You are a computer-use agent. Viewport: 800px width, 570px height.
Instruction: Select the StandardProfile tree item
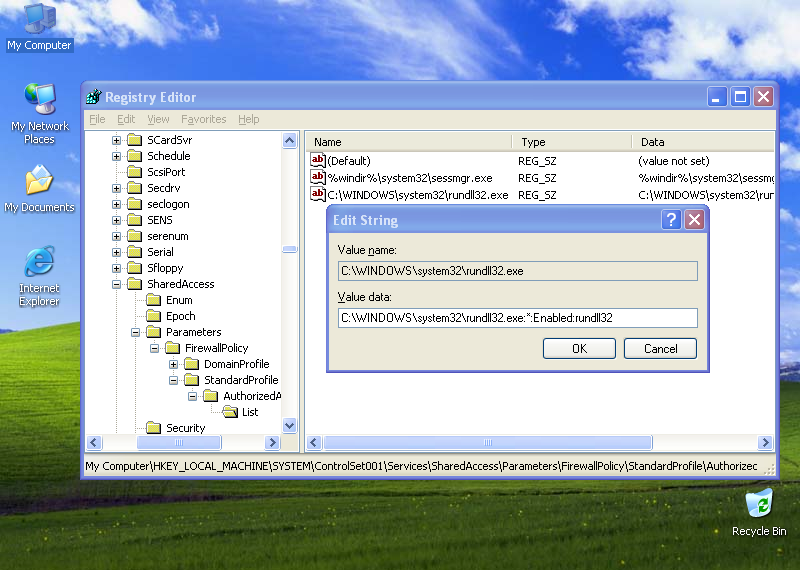tap(241, 380)
